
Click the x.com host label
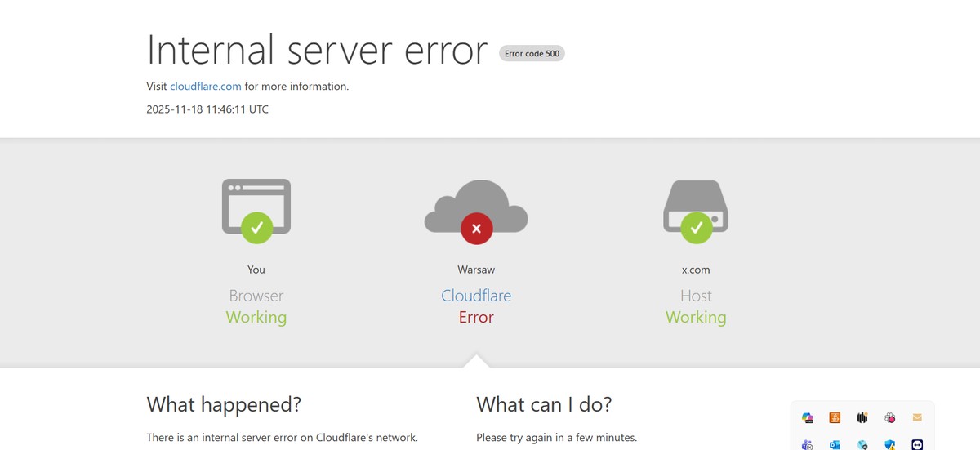tap(696, 270)
